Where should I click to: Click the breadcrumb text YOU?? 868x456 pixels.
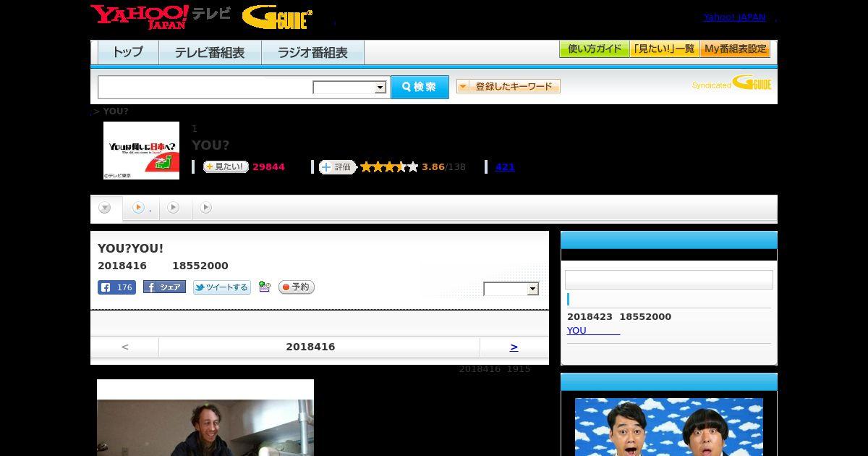click(116, 111)
